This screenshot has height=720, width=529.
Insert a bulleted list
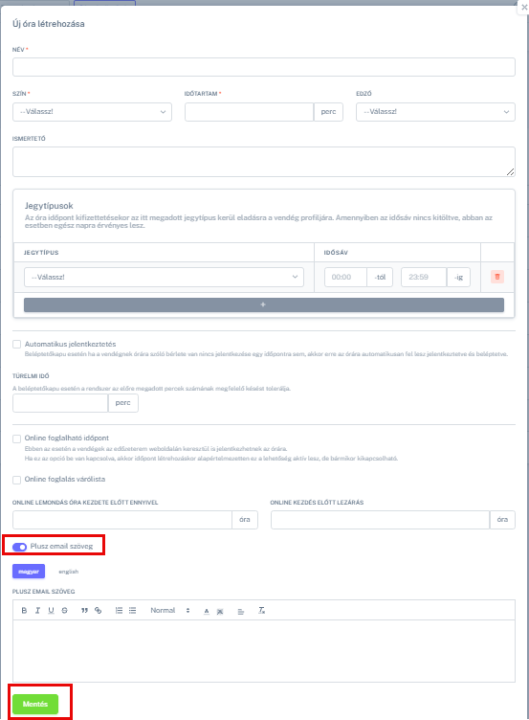coord(133,610)
